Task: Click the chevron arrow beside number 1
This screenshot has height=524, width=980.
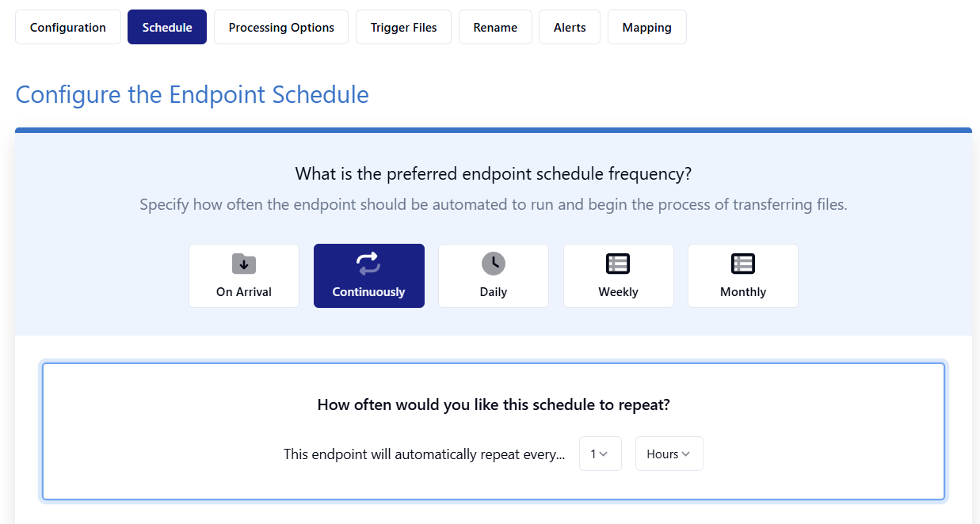Action: click(x=604, y=454)
